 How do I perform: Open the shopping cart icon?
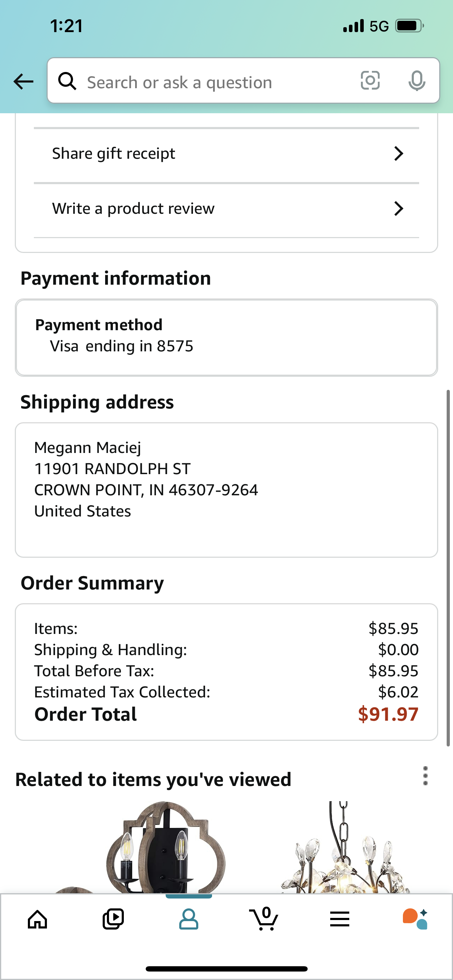click(264, 918)
